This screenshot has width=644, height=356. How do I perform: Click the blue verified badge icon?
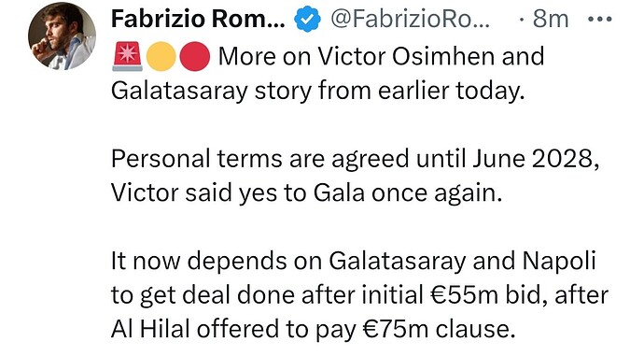(x=308, y=20)
